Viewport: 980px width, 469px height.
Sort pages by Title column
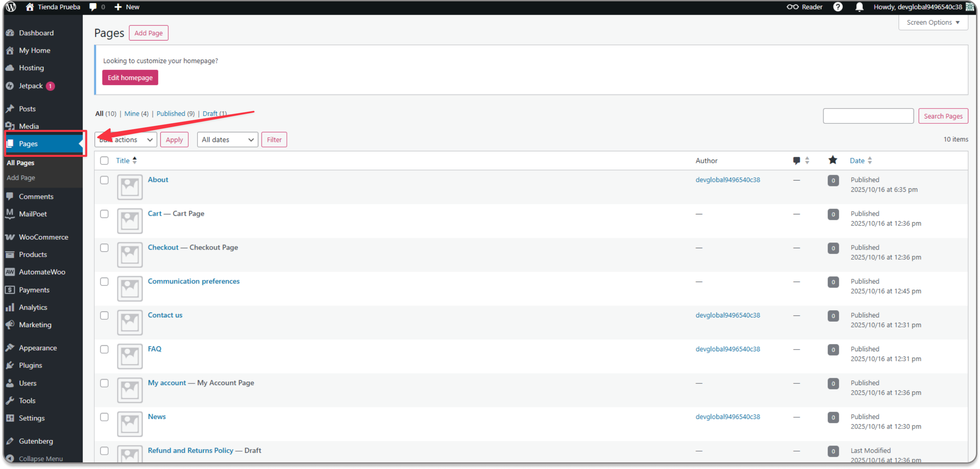[x=126, y=161]
